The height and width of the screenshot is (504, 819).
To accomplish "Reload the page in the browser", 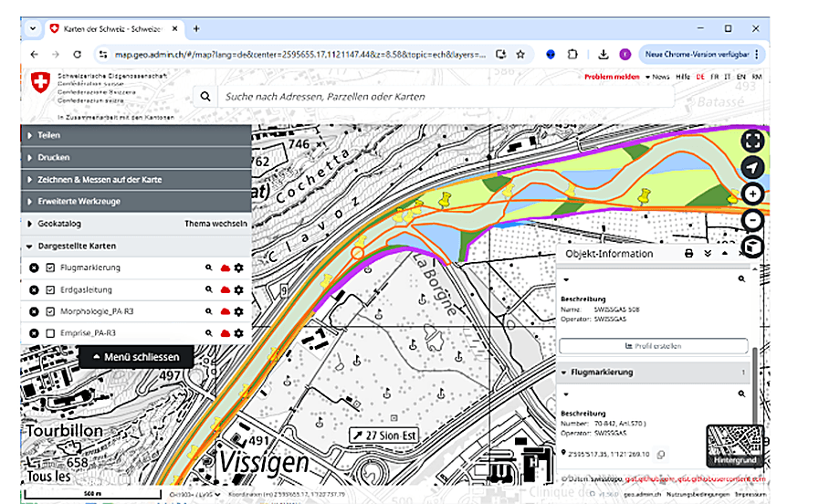I will tap(77, 54).
